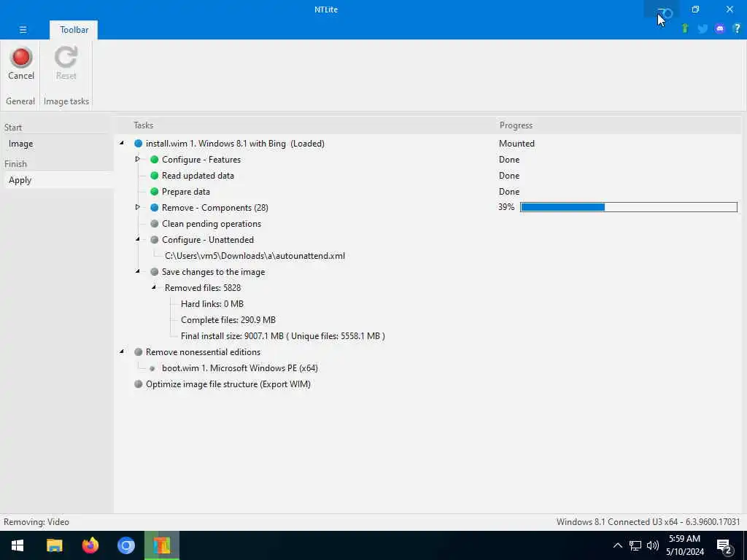Click the green update arrow icon
Image resolution: width=747 pixels, height=560 pixels.
coord(685,28)
